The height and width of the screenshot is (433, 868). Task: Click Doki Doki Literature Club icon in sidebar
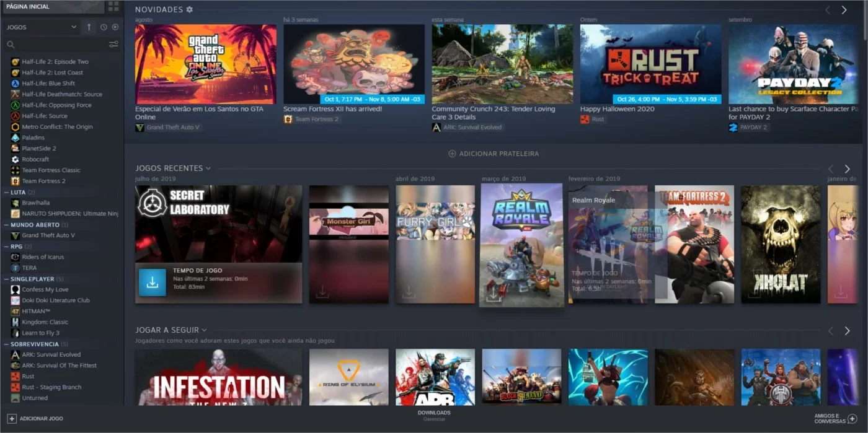[x=15, y=300]
